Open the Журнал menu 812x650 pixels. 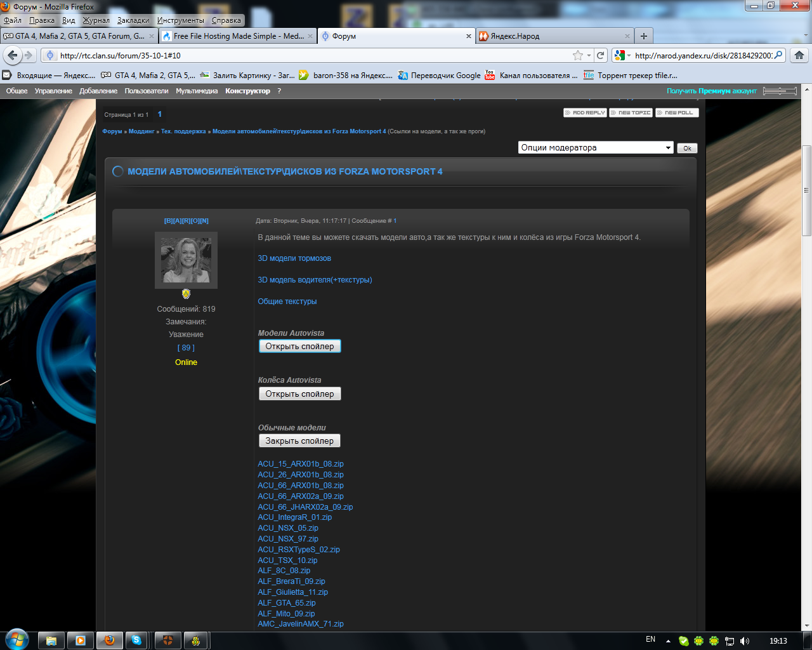[96, 20]
